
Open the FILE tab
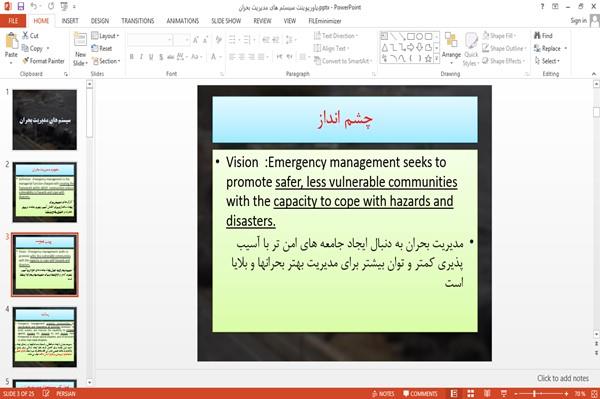click(13, 21)
